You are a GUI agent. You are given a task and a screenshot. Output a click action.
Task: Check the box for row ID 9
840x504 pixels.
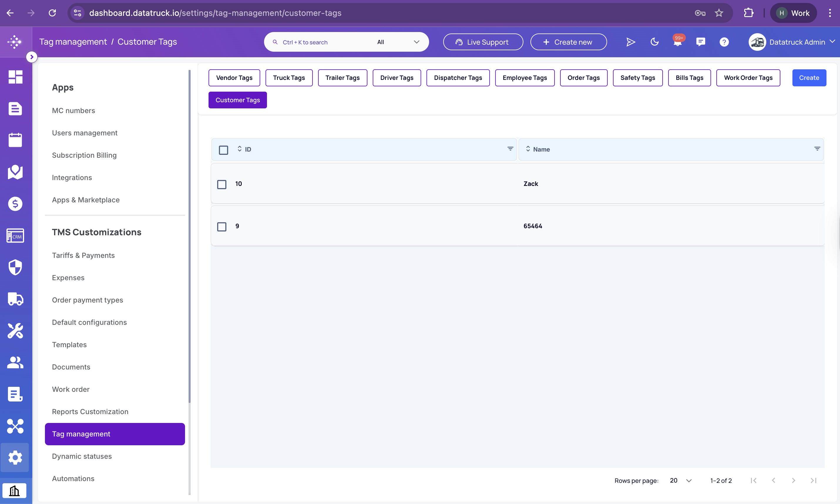pyautogui.click(x=222, y=226)
